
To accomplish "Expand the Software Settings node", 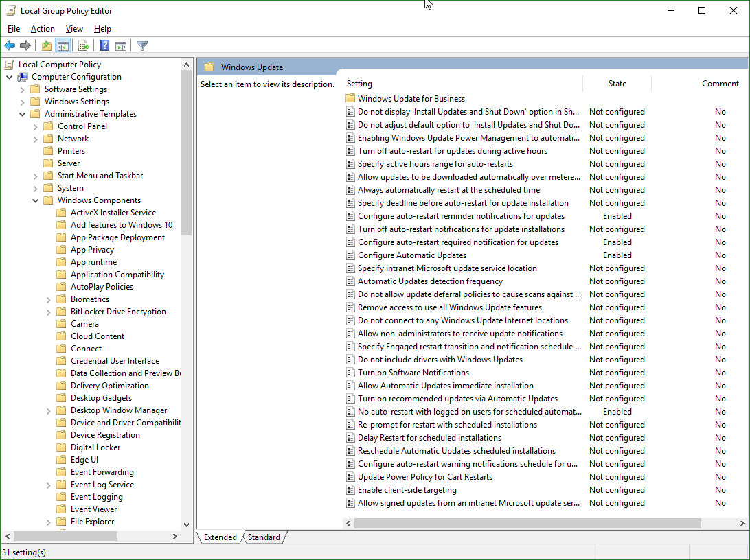I will click(x=22, y=89).
